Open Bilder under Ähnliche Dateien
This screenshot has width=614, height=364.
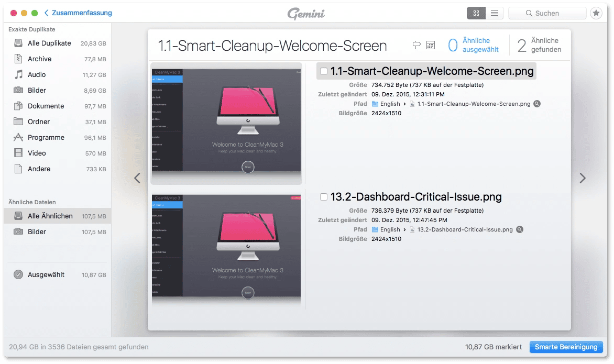(57, 231)
